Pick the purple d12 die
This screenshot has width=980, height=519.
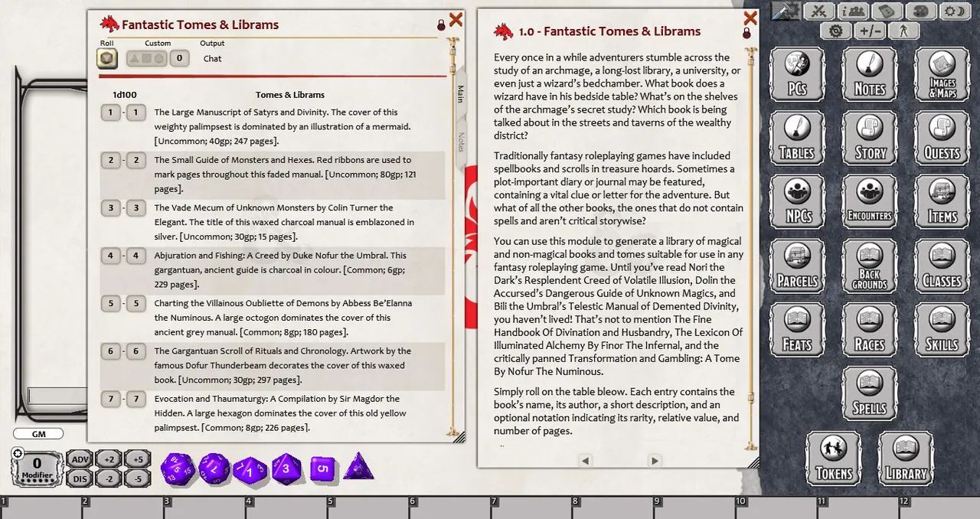point(214,468)
